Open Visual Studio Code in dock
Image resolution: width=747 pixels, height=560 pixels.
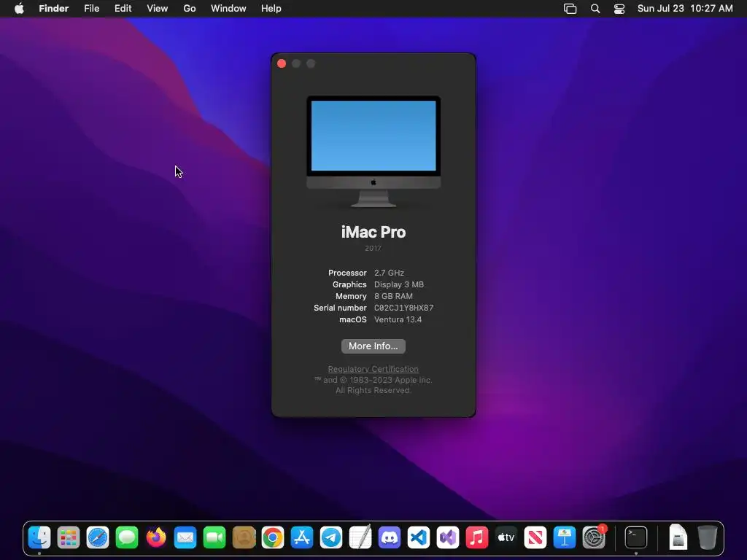click(x=419, y=537)
